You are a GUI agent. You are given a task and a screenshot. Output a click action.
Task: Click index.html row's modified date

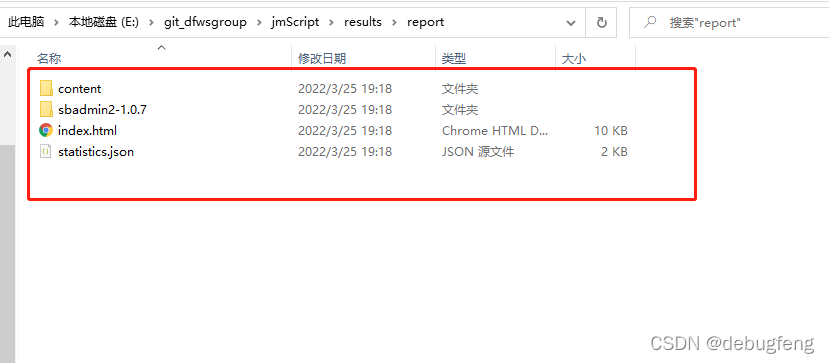(345, 131)
